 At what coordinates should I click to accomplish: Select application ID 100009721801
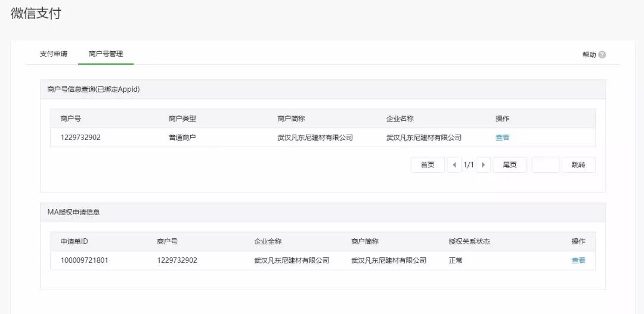coord(85,260)
